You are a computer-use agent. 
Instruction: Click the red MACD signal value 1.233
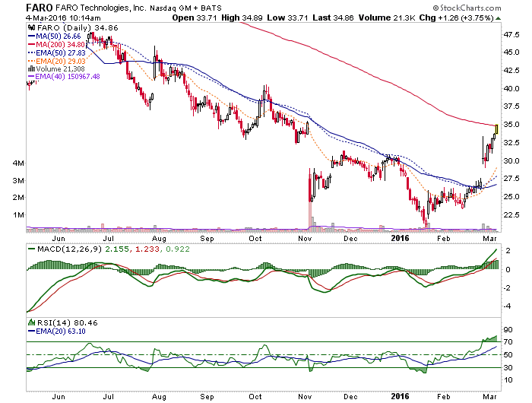147,249
